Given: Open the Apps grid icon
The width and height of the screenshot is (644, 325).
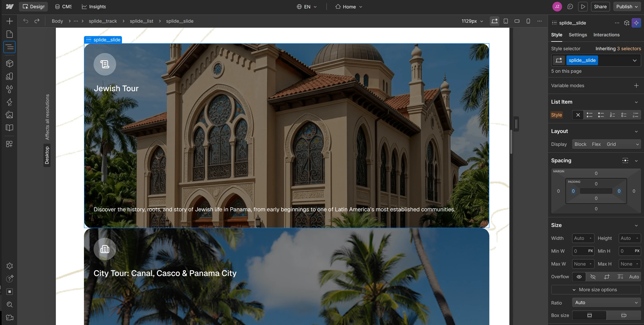Looking at the screenshot, I should pos(10,144).
